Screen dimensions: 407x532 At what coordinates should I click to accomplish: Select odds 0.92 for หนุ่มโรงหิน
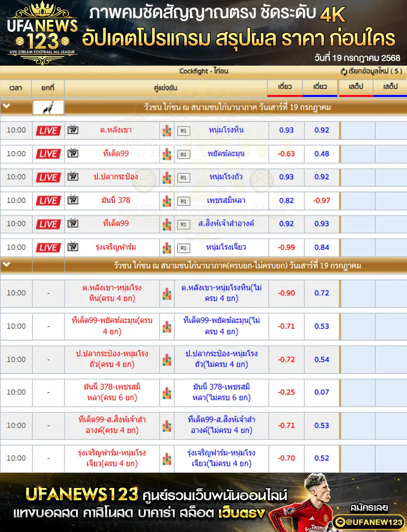[322, 130]
